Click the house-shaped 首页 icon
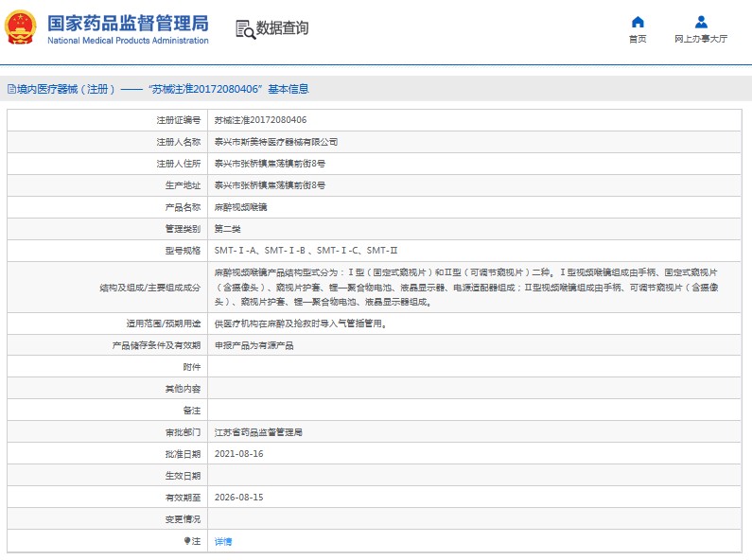Viewport: 752px width, 560px height. click(x=638, y=22)
